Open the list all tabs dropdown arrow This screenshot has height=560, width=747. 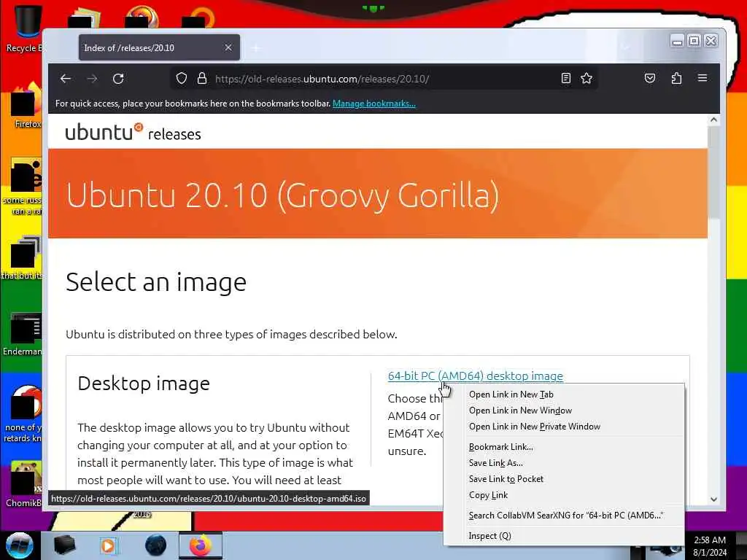click(625, 47)
